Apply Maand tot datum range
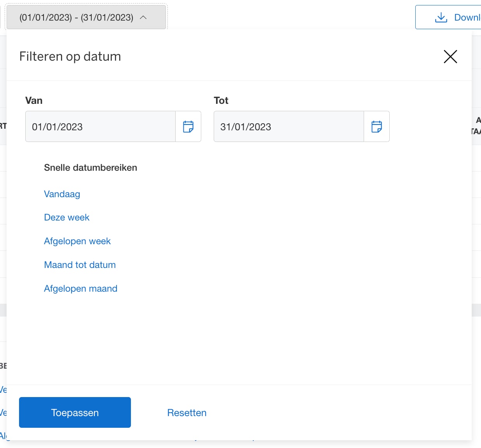481x448 pixels. 80,264
